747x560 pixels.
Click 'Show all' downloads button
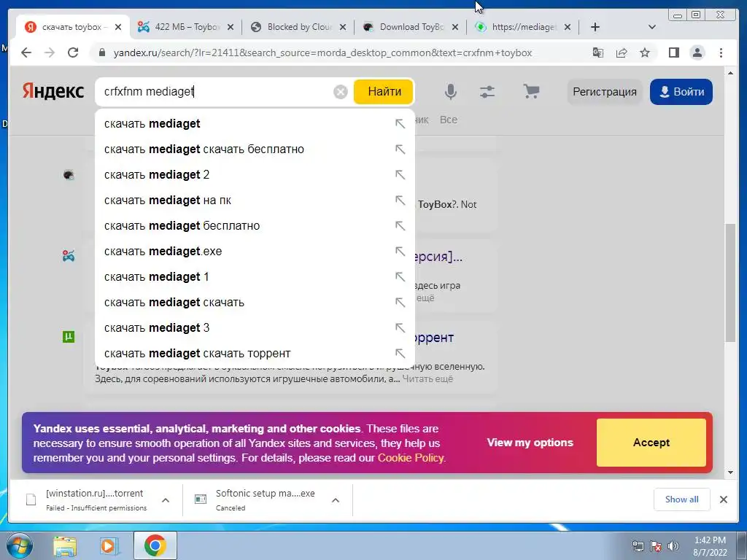(x=682, y=499)
